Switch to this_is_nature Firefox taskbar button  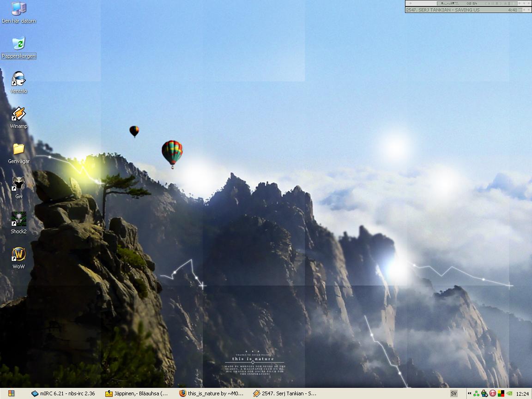coord(212,393)
